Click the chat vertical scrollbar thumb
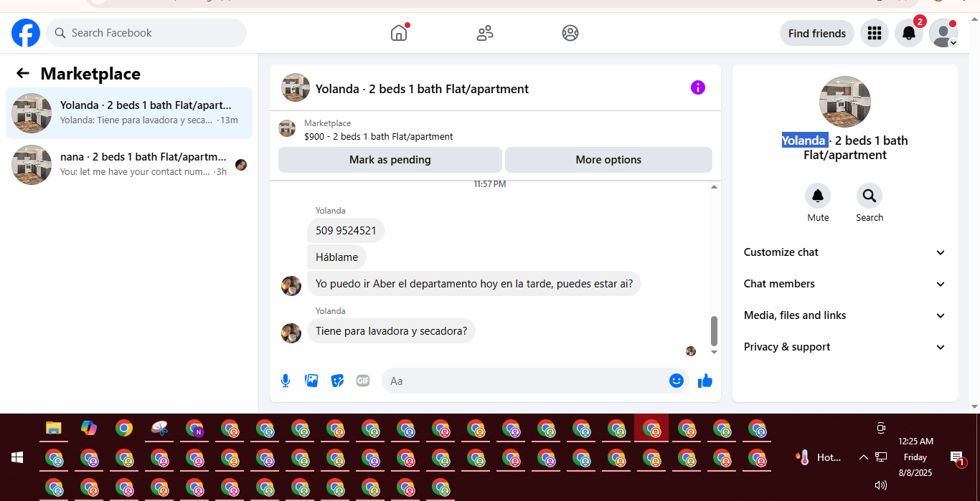 (x=714, y=330)
